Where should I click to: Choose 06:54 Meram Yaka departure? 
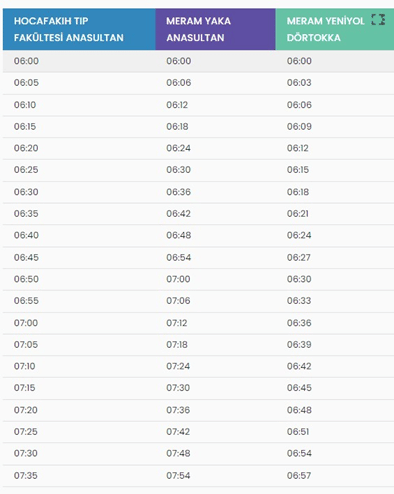pyautogui.click(x=179, y=257)
